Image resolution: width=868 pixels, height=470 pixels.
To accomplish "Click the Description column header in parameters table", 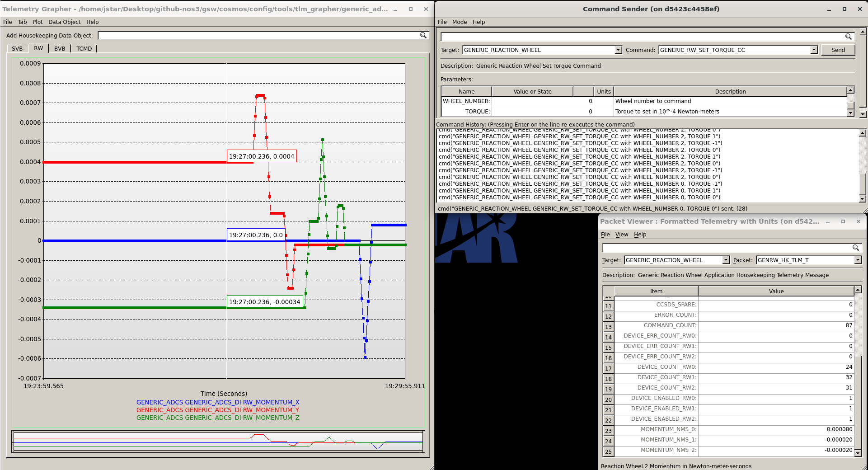I will point(730,91).
